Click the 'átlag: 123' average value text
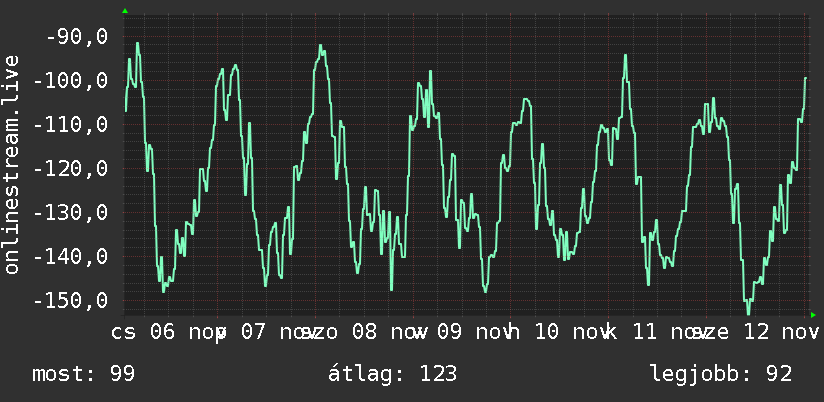This screenshot has height=402, width=824. (393, 374)
